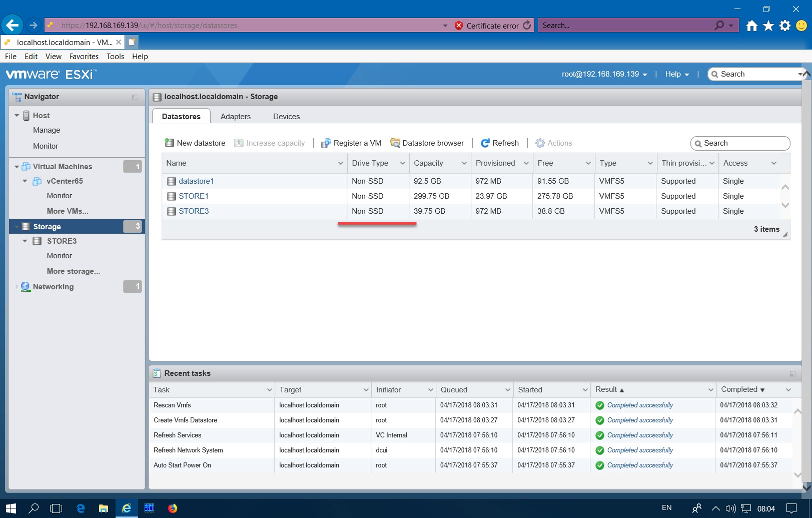Select the Register a VM icon
Screen dimensions: 812x518
click(x=327, y=143)
